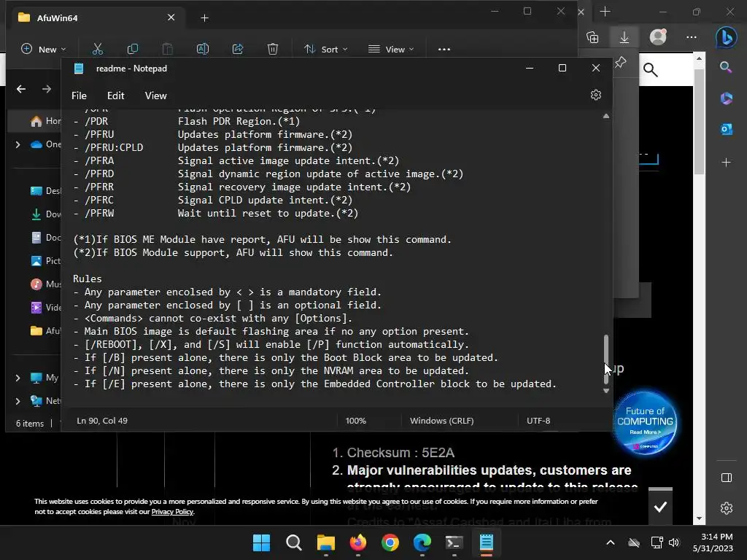Image resolution: width=747 pixels, height=560 pixels.
Task: Select Music in File Explorer sidebar
Action: pyautogui.click(x=46, y=284)
